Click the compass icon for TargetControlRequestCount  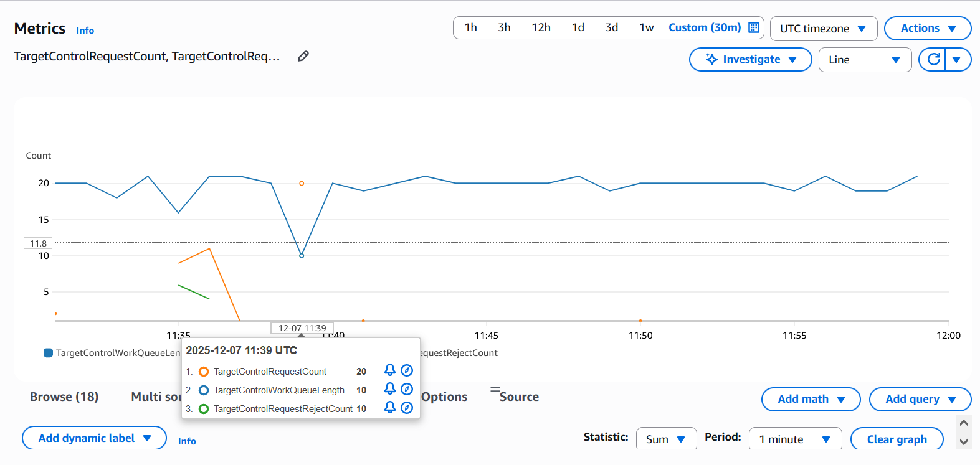(x=407, y=370)
